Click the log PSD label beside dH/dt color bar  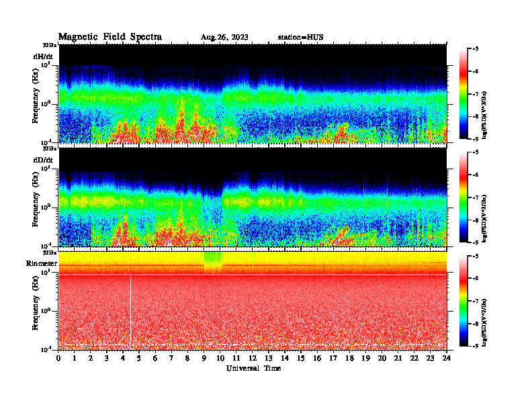pyautogui.click(x=485, y=115)
